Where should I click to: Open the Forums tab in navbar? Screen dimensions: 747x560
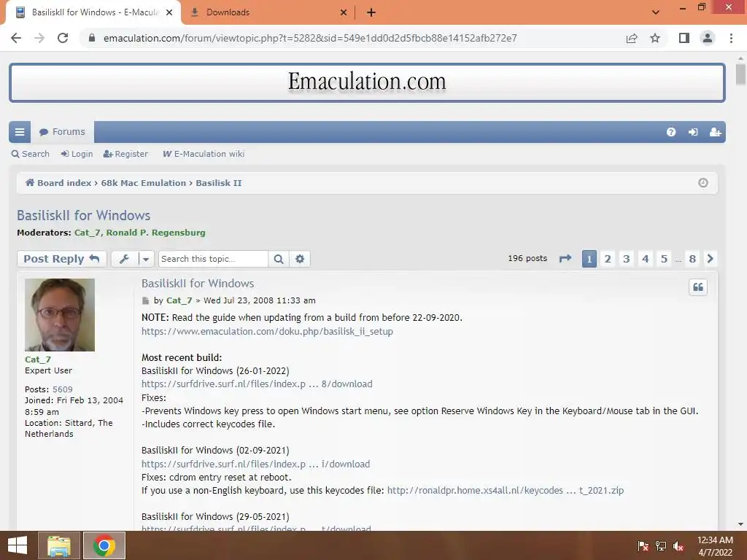[63, 132]
